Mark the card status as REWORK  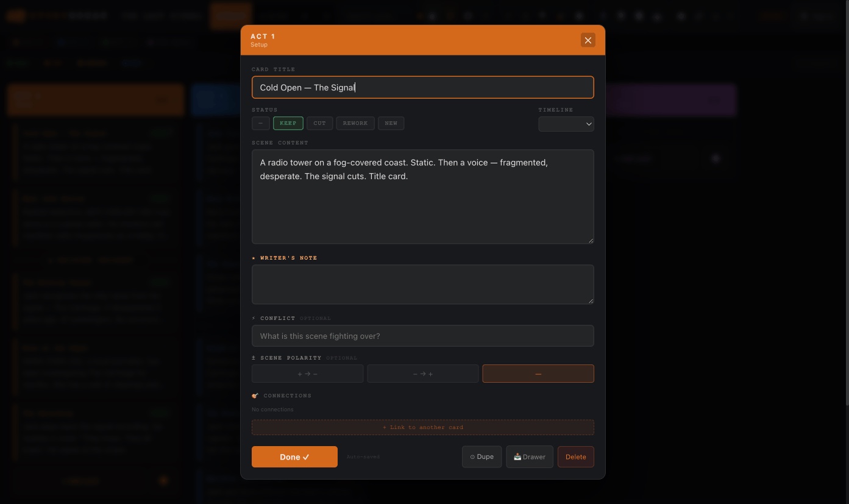point(355,123)
